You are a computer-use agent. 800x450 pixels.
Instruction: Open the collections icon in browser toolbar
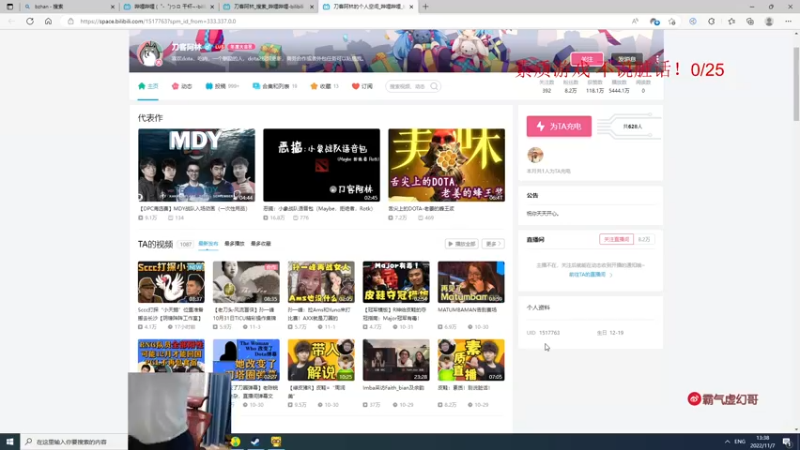(750, 21)
